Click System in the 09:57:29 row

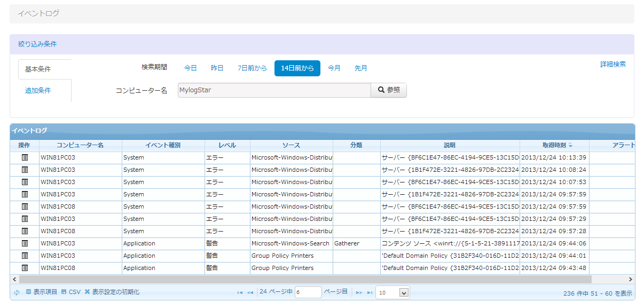[x=163, y=219]
